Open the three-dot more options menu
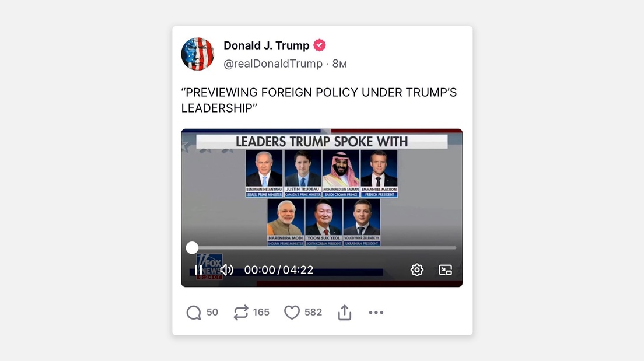 click(x=376, y=313)
